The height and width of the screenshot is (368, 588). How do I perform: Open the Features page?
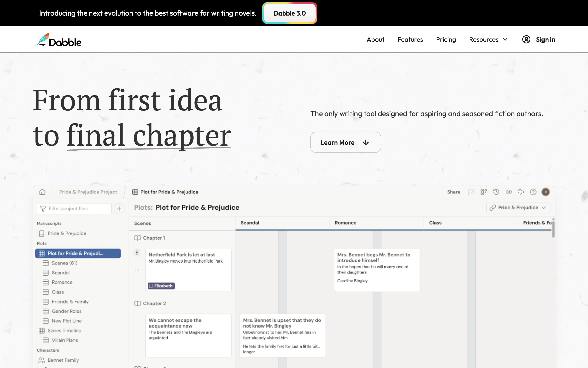click(410, 39)
